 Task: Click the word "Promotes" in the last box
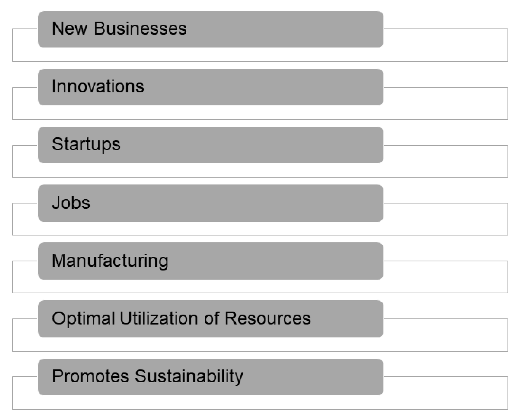(90, 376)
